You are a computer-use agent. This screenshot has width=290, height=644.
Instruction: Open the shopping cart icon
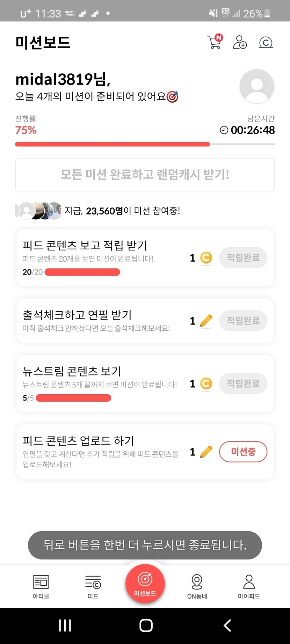click(x=215, y=42)
